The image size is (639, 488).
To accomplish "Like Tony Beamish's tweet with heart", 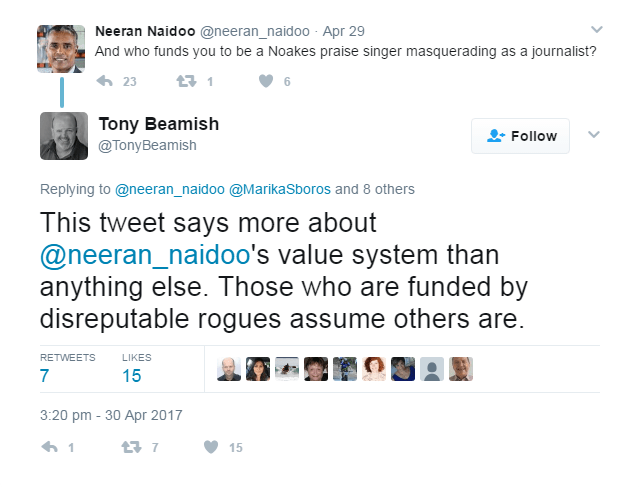I will click(208, 448).
